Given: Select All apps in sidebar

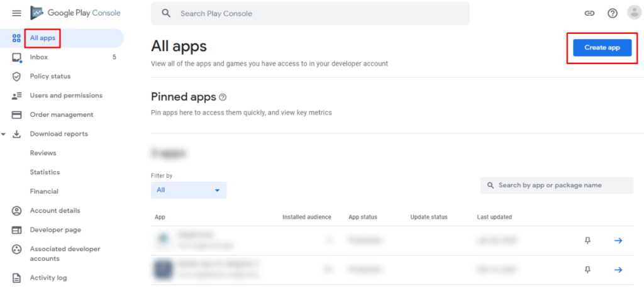Looking at the screenshot, I should [x=43, y=38].
